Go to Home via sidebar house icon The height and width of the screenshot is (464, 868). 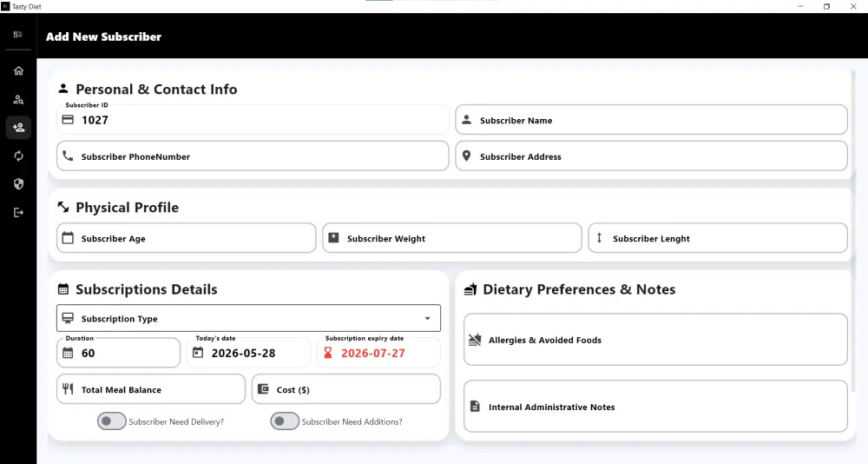pos(18,71)
